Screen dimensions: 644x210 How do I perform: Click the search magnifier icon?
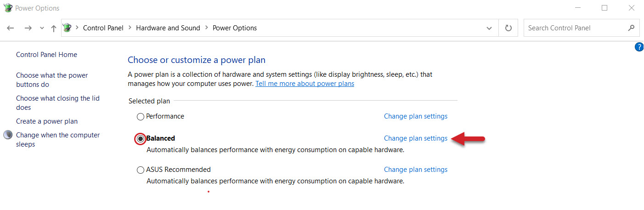point(631,28)
